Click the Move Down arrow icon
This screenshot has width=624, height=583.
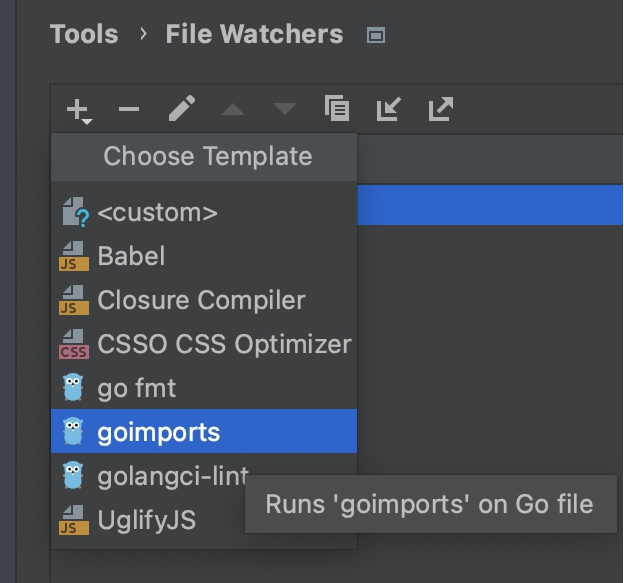[x=284, y=109]
